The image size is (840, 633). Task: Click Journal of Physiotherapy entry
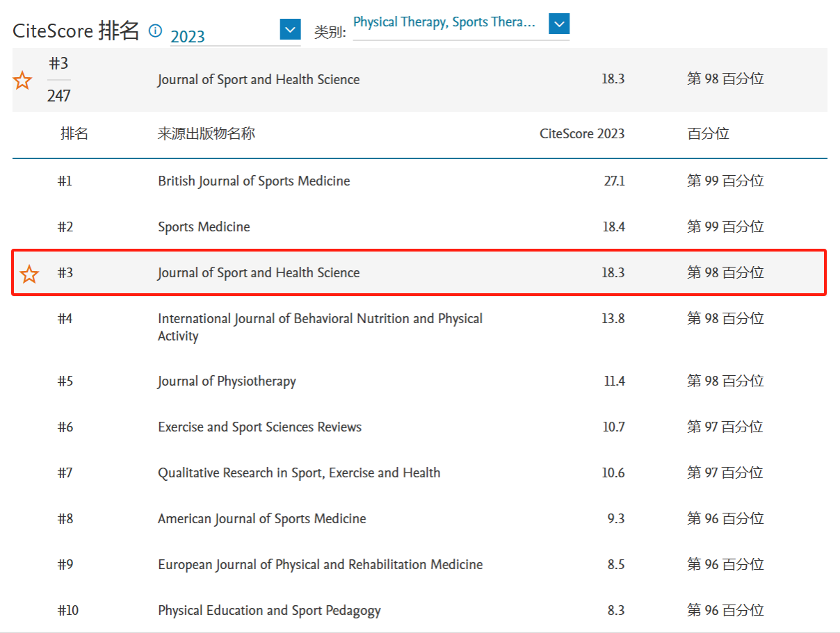pos(227,381)
